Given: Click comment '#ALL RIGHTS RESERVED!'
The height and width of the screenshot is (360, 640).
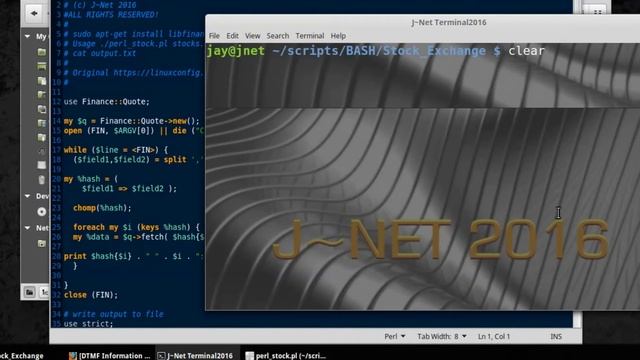Looking at the screenshot, I should click(111, 15).
